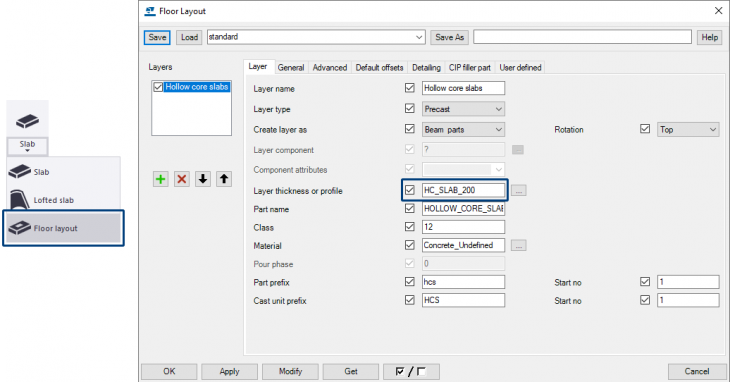Click the Modify button
The width and height of the screenshot is (730, 382).
tap(291, 371)
